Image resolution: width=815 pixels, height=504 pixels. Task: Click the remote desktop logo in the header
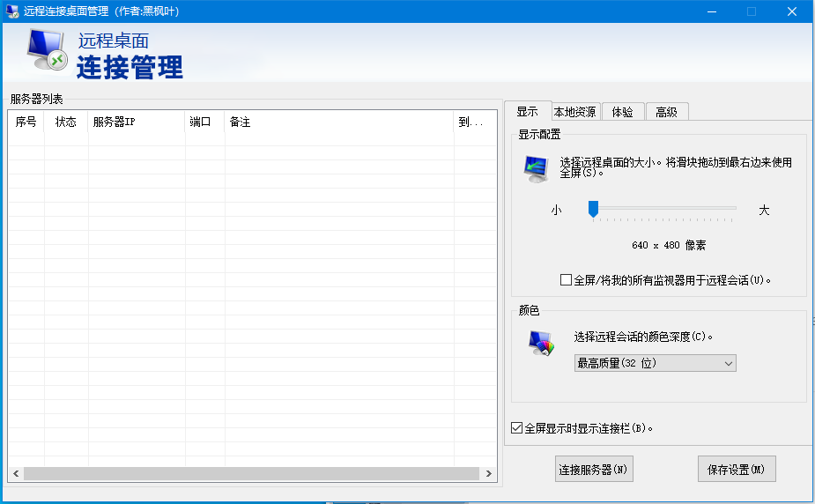click(47, 50)
